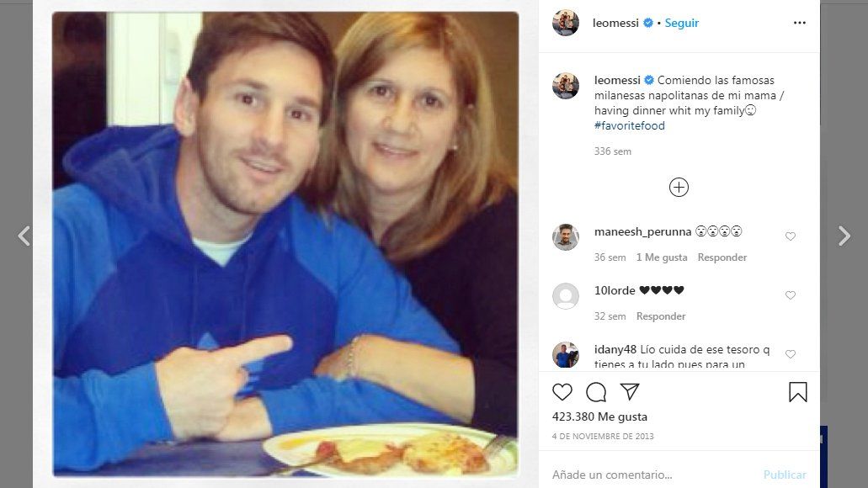Save the post with the bookmark icon
Screen dimensions: 868x488
(796, 391)
